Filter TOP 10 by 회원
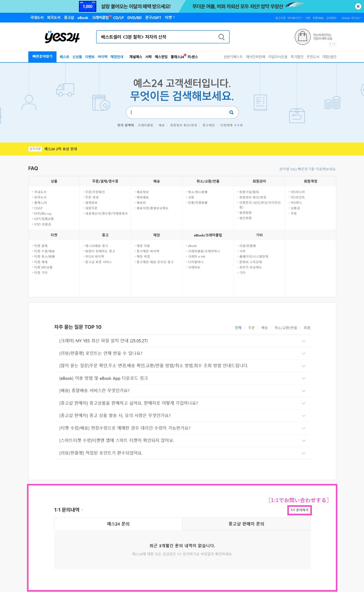364x592 pixels. click(x=307, y=328)
